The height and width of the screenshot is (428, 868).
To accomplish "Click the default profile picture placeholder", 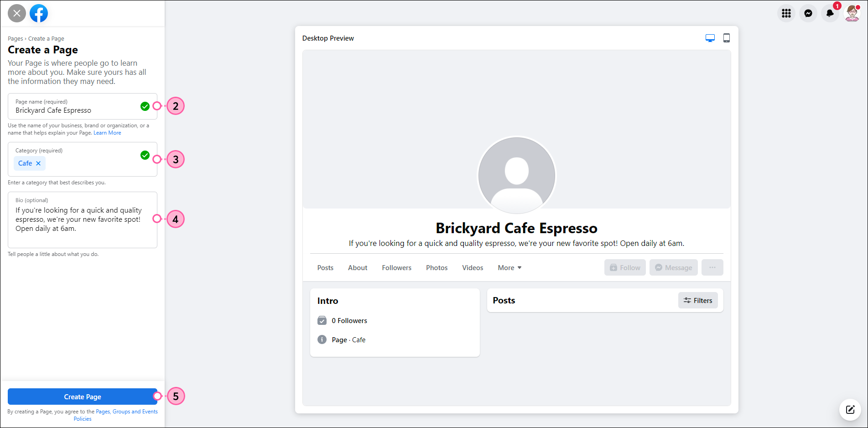I will [517, 175].
